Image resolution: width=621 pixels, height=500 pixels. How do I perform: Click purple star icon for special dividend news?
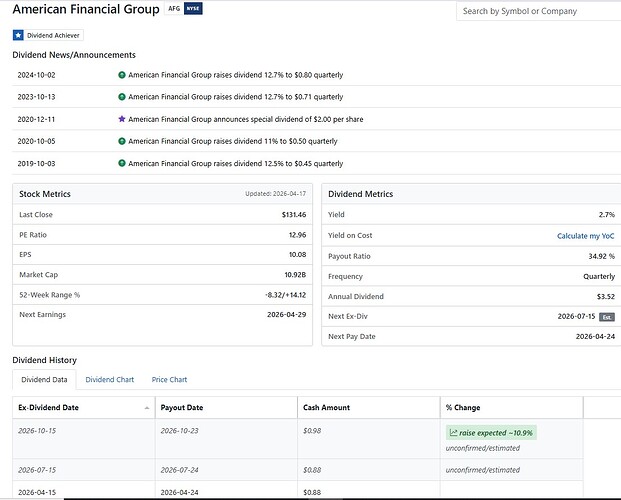click(122, 119)
